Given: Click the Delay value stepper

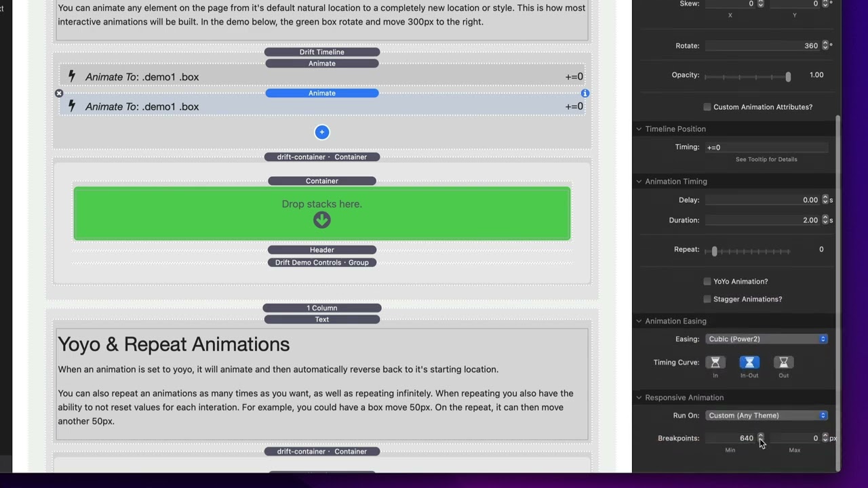Looking at the screenshot, I should click(825, 200).
